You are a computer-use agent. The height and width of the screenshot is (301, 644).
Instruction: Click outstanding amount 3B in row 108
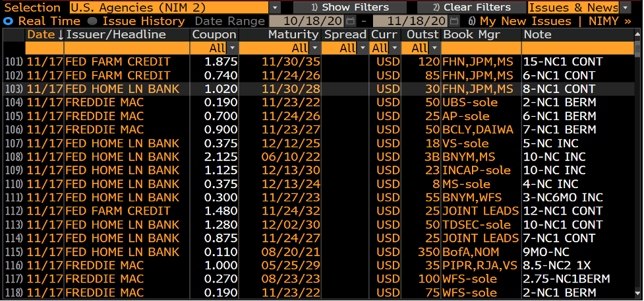432,156
